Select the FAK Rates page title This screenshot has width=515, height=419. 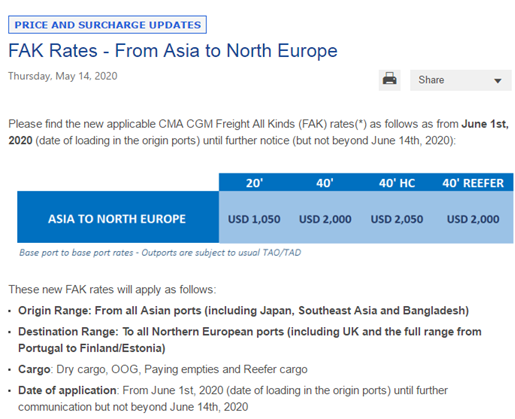173,51
